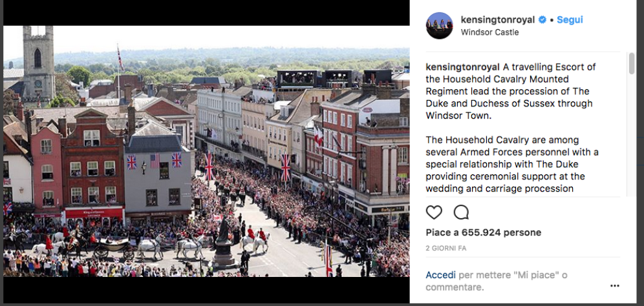644x306 pixels.
Task: Click the horse-drawn carriage in the photo
Action: 113,248
